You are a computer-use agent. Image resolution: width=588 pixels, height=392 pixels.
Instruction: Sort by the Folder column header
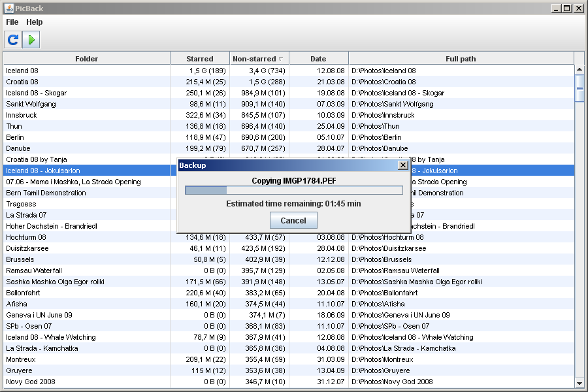(x=87, y=59)
